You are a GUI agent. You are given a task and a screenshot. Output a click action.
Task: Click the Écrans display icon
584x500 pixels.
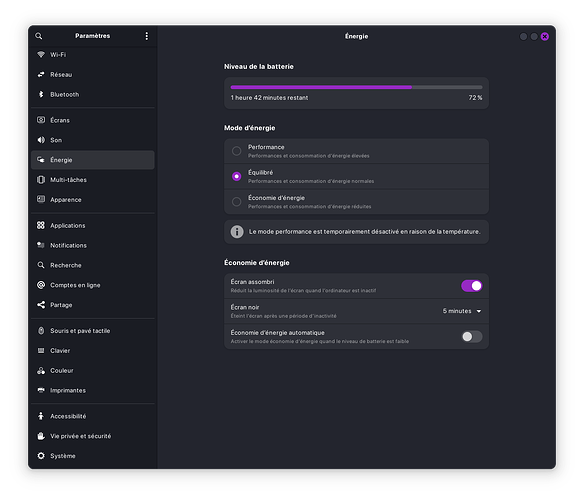[x=41, y=120]
